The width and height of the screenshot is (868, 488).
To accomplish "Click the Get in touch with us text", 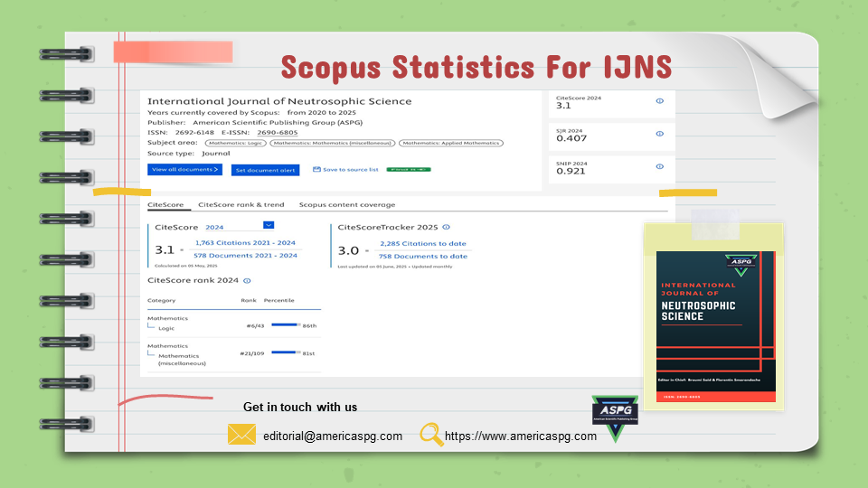I will pos(300,408).
